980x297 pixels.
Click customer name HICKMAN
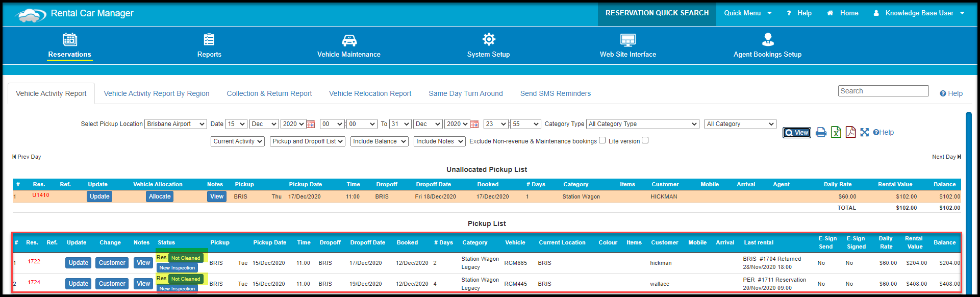664,196
